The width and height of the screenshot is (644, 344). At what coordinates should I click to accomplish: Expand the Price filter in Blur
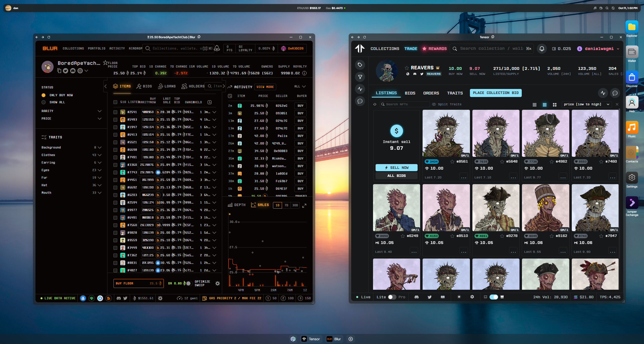100,119
